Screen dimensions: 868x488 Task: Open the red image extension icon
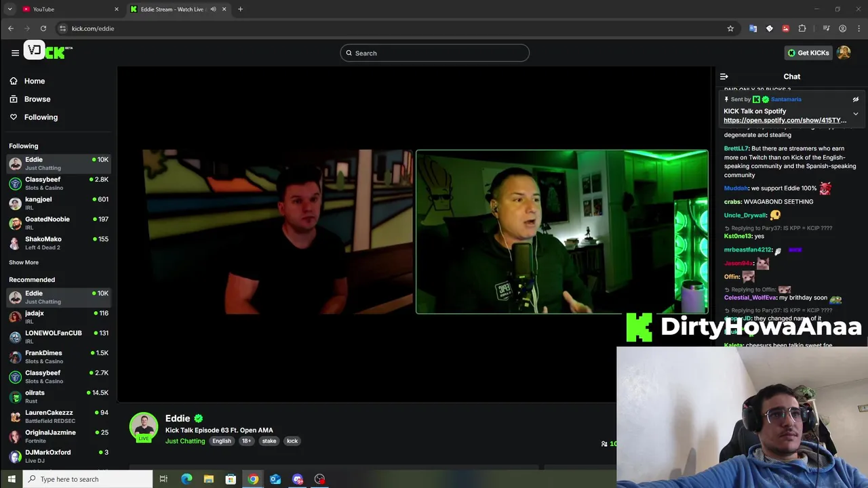pyautogui.click(x=785, y=28)
